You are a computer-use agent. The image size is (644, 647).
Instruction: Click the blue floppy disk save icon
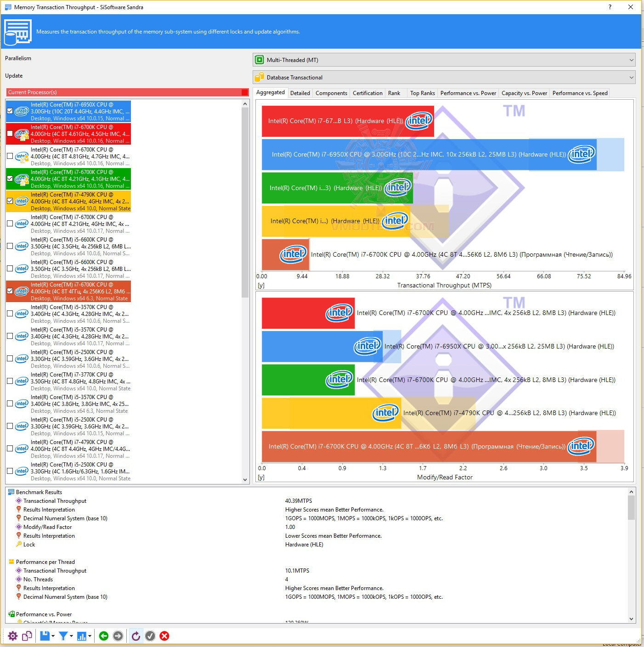pos(45,636)
